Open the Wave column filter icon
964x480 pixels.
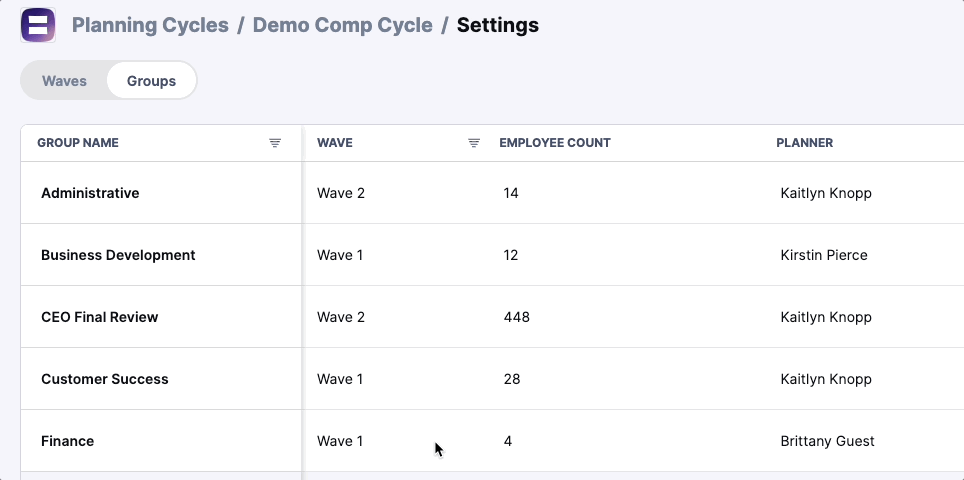(473, 143)
